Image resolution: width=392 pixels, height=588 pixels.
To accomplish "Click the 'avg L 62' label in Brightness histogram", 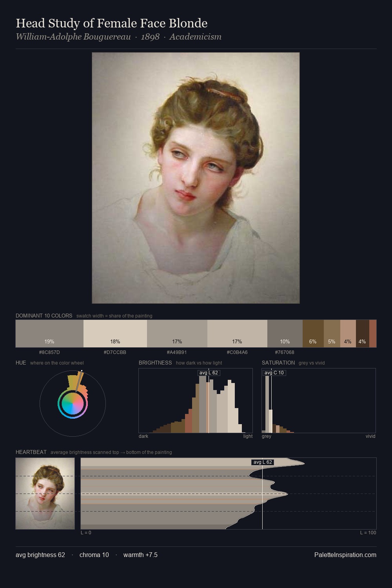I will point(209,373).
